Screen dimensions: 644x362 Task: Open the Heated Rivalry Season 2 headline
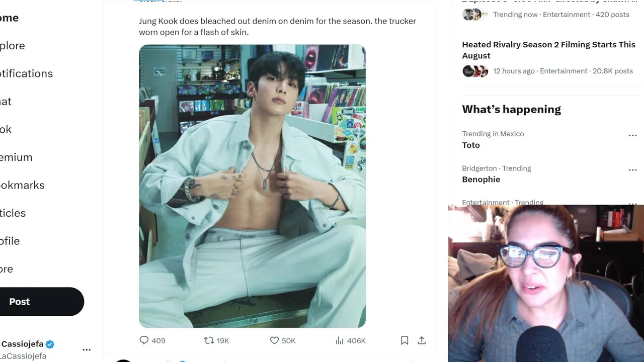click(x=548, y=50)
